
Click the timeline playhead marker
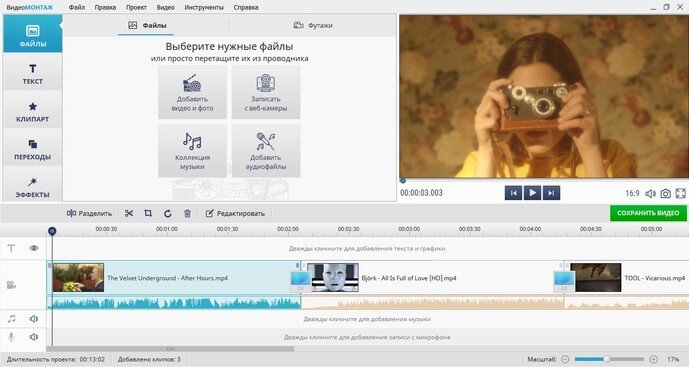pos(52,231)
